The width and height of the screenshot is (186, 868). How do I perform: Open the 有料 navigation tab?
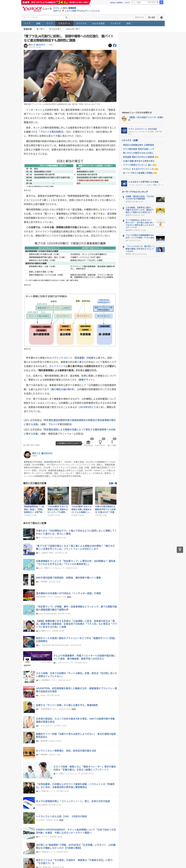129,24
